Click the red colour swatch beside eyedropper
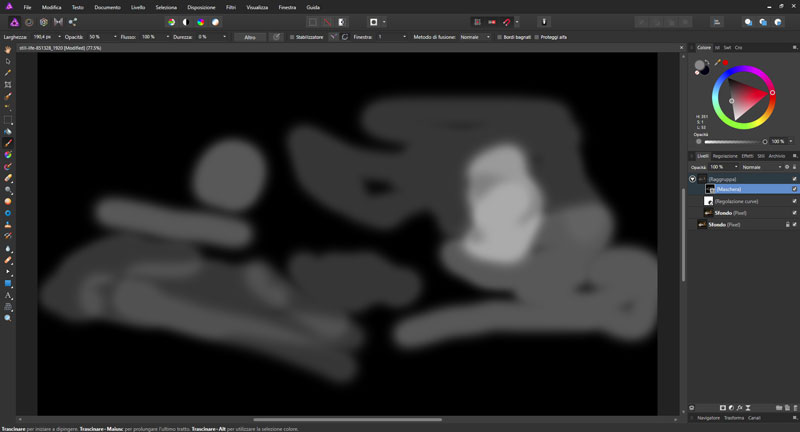The image size is (800, 432). (x=726, y=62)
